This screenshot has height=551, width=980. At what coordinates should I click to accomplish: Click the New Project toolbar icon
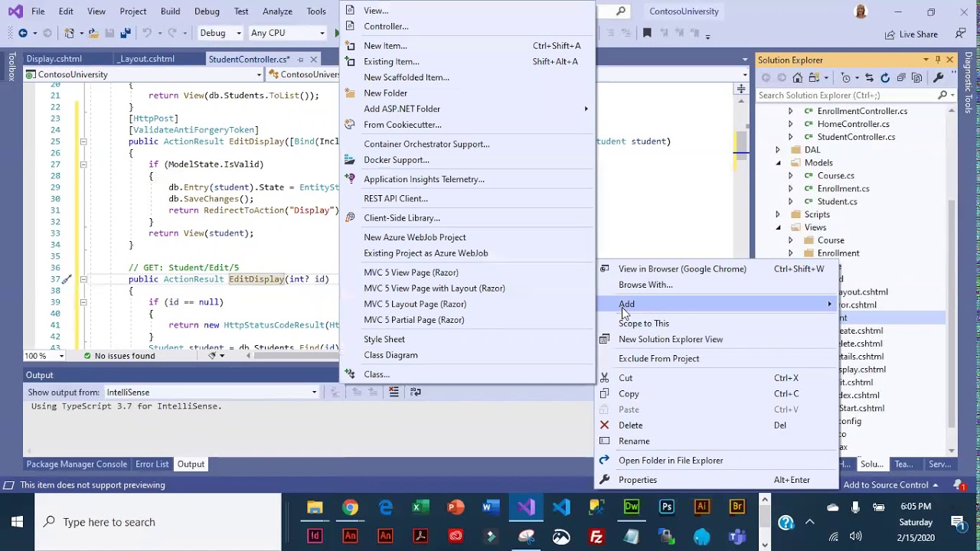tap(70, 33)
